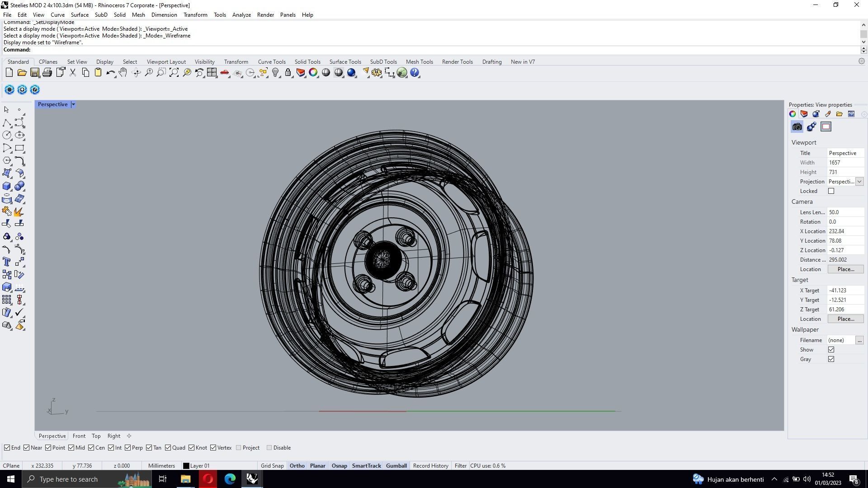Open the Perspective viewport title dropdown
Screen dimensions: 868x488
click(x=73, y=104)
